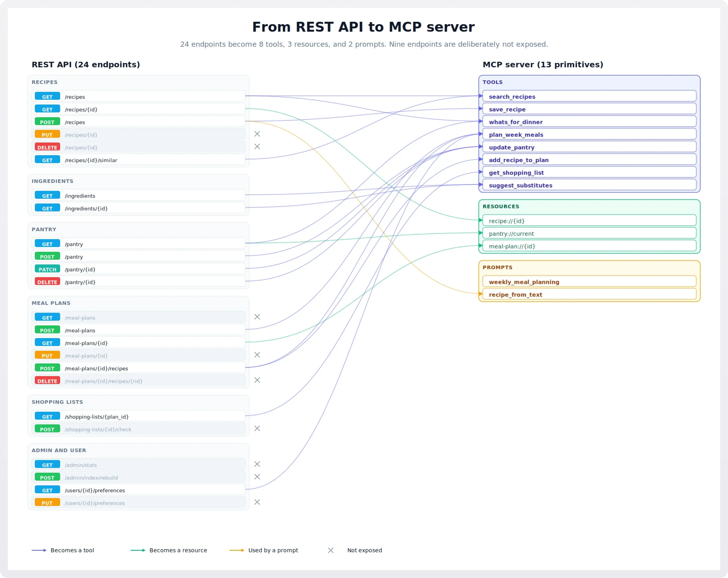Click the TOOLS panel header
Image resolution: width=728 pixels, height=578 pixels.
click(x=492, y=82)
